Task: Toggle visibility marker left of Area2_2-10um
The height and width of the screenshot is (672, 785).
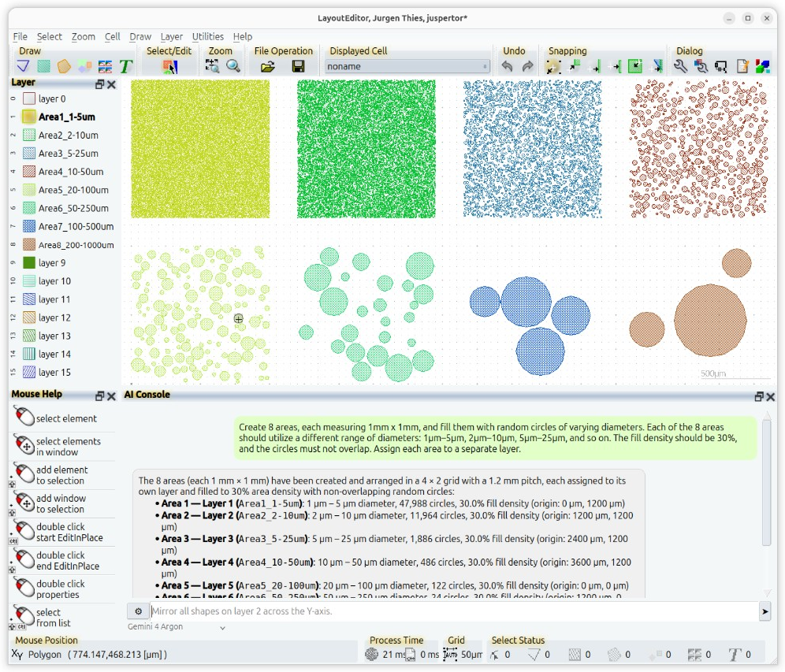Action: pos(13,135)
